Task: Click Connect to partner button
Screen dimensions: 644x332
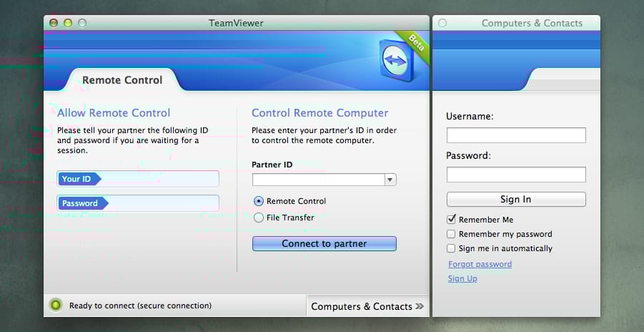Action: click(x=324, y=243)
